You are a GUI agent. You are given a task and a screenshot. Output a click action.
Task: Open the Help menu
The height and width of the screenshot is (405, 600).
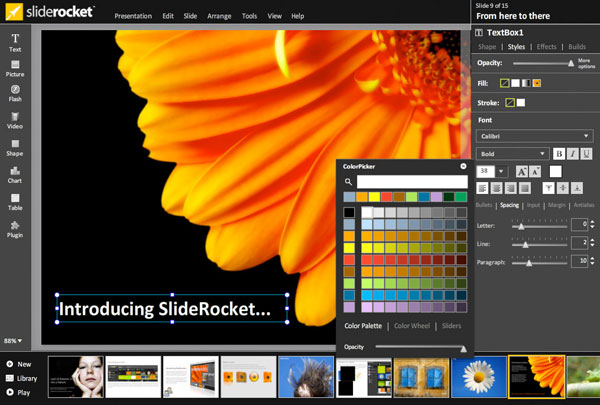[x=298, y=16]
